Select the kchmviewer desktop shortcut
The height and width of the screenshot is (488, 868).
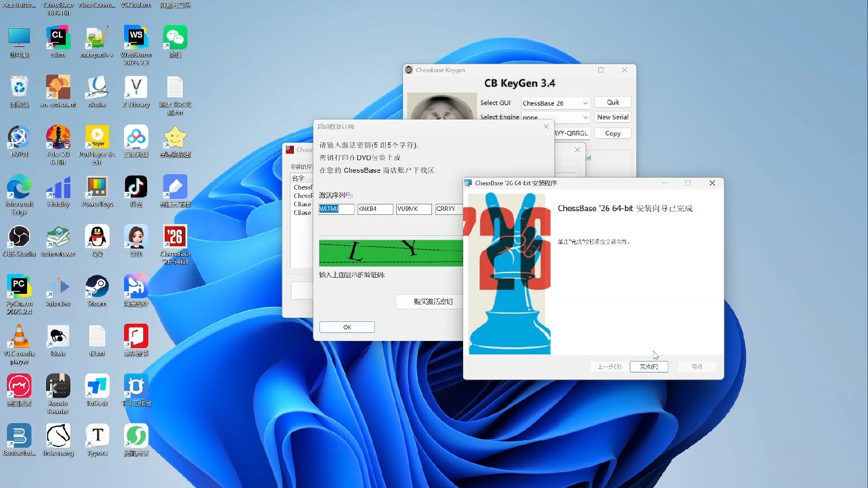[x=58, y=241]
